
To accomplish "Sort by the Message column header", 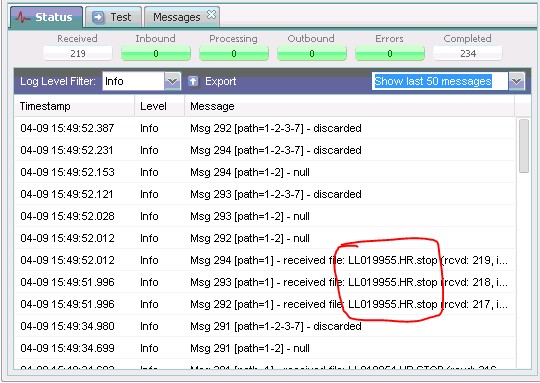I will (350, 106).
